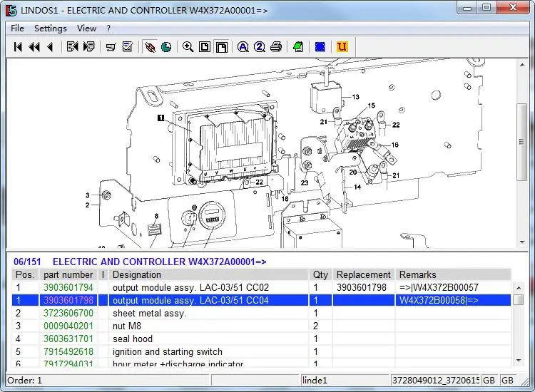Click the 'linde1' status bar field
Image resolution: width=535 pixels, height=392 pixels.
(345, 380)
